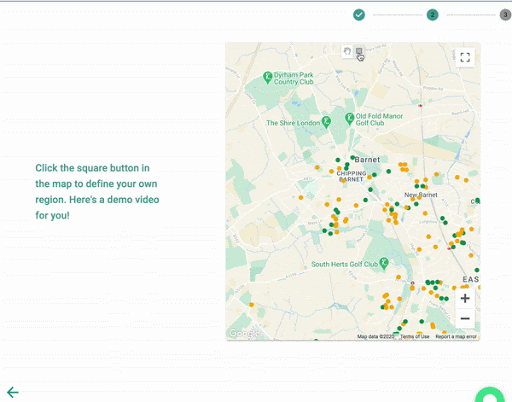Open the Terms of Use link
Image resolution: width=512 pixels, height=402 pixels.
[x=415, y=337]
